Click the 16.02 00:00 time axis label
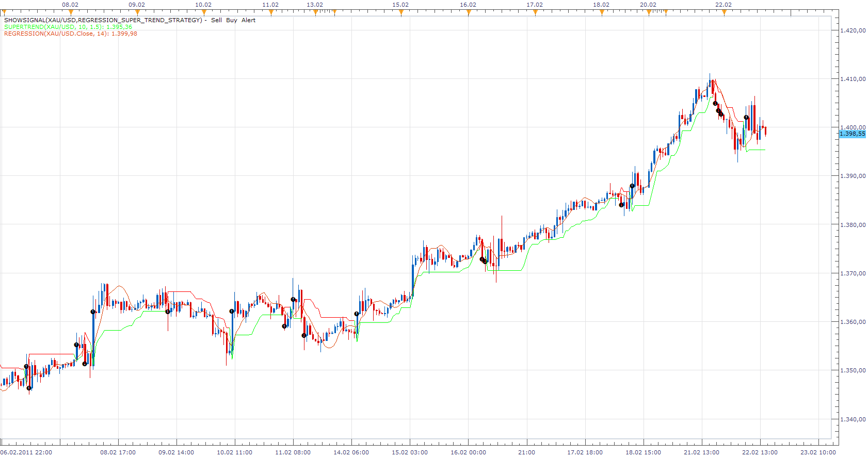Screen dimensions: 868x458 469,452
